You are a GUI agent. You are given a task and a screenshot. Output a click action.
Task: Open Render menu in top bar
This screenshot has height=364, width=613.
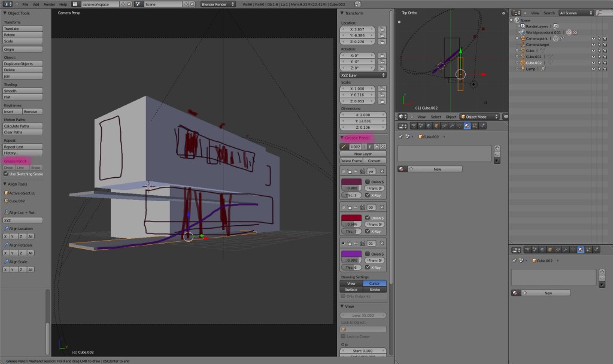(49, 4)
